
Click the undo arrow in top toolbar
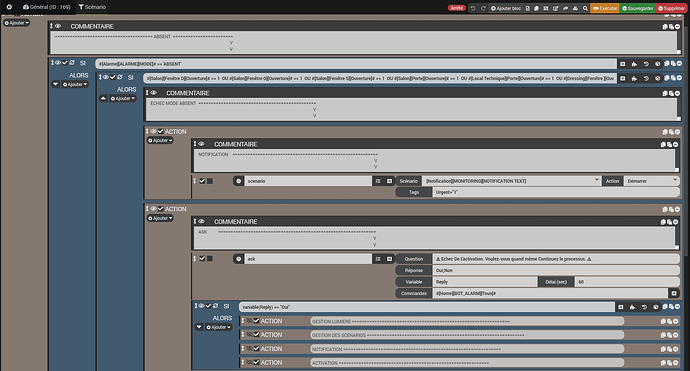point(473,8)
